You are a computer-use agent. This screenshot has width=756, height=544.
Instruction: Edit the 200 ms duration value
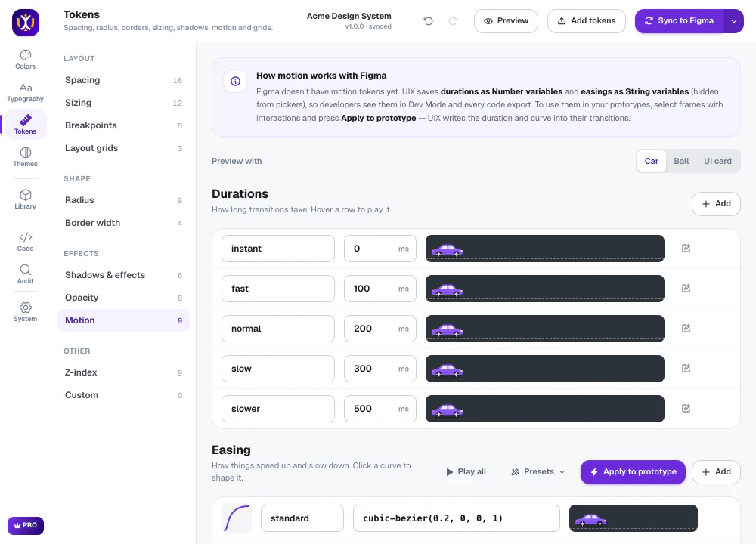tap(380, 329)
